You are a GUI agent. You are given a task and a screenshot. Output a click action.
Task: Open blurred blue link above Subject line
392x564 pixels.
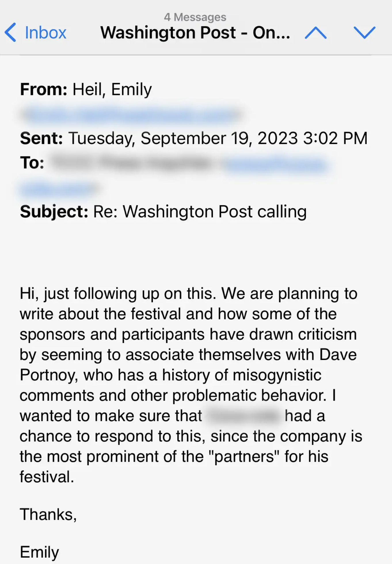59,189
